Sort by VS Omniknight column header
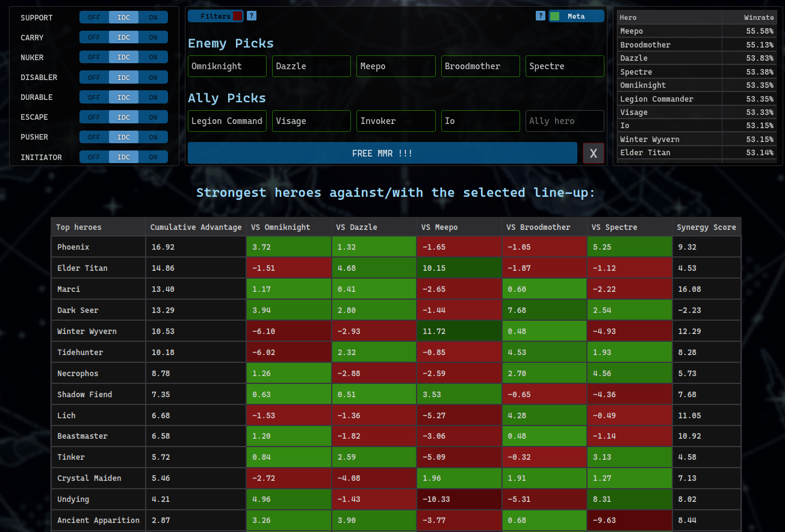This screenshot has height=532, width=785. (x=289, y=227)
